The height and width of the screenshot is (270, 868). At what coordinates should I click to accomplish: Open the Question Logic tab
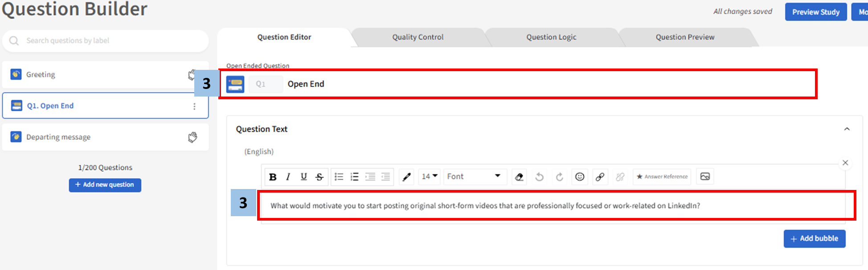tap(551, 37)
